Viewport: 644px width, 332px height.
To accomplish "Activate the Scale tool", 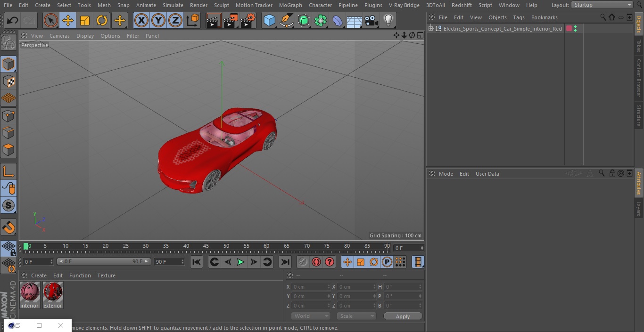I will point(85,20).
